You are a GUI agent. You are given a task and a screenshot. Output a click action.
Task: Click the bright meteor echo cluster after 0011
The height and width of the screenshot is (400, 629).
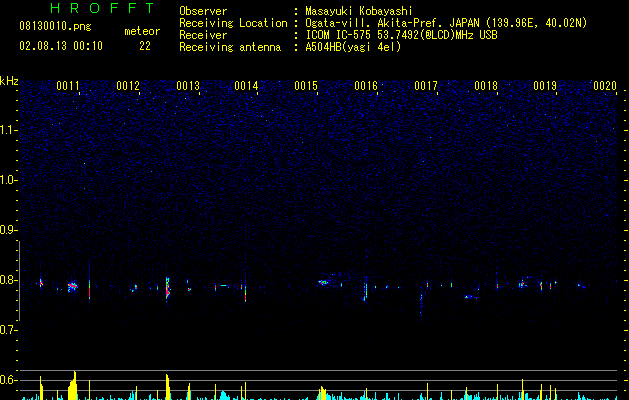[x=72, y=286]
